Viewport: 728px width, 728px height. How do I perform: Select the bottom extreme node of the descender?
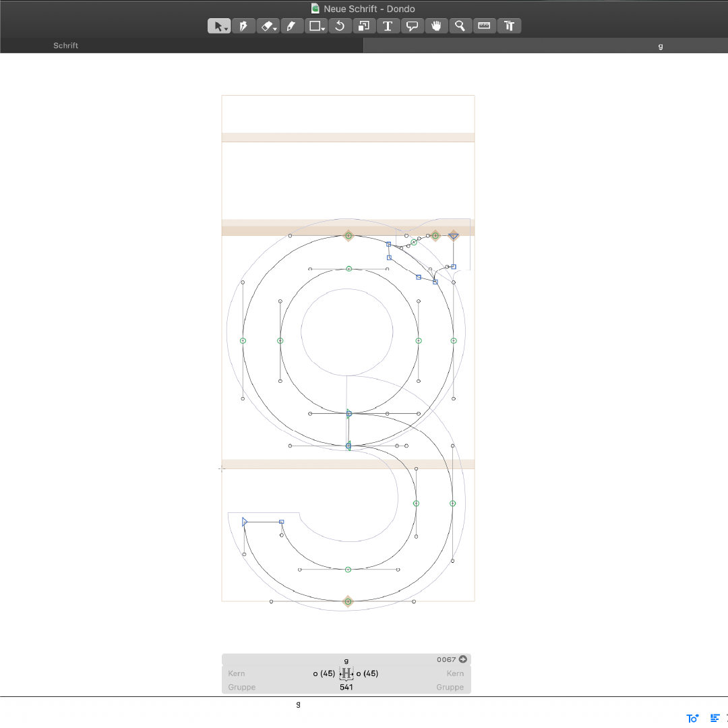[x=348, y=602]
